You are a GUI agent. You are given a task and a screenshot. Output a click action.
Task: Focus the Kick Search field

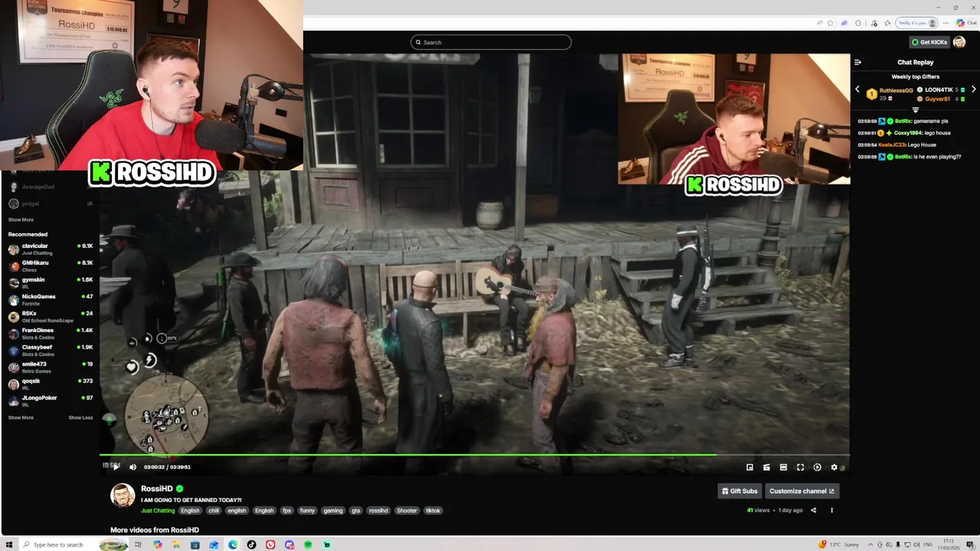[x=491, y=42]
